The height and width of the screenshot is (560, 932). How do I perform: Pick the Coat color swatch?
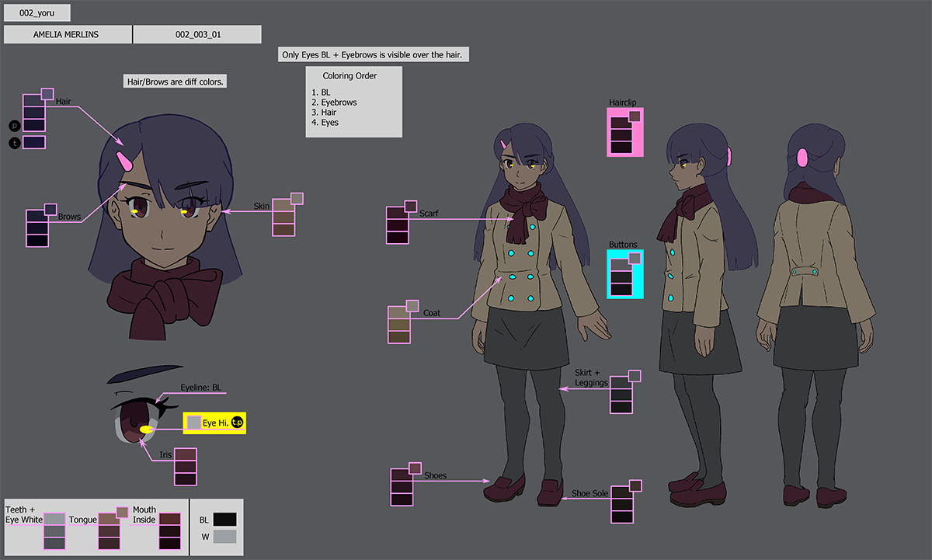tap(398, 325)
